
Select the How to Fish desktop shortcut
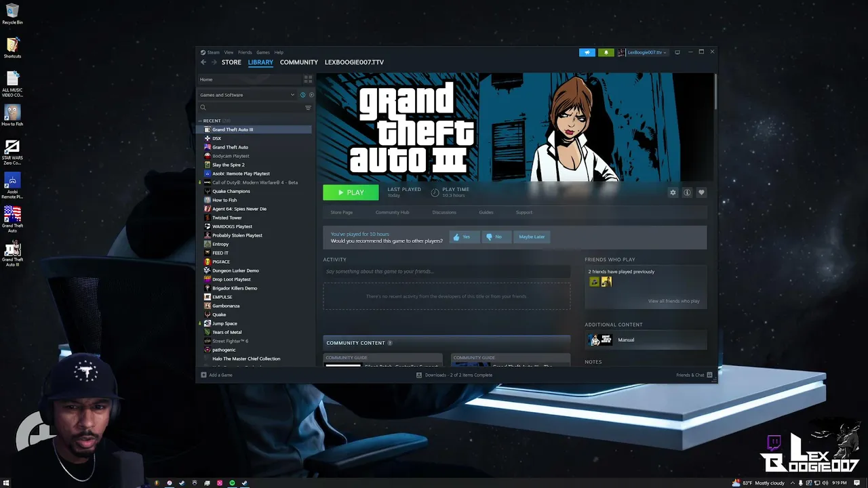[12, 115]
